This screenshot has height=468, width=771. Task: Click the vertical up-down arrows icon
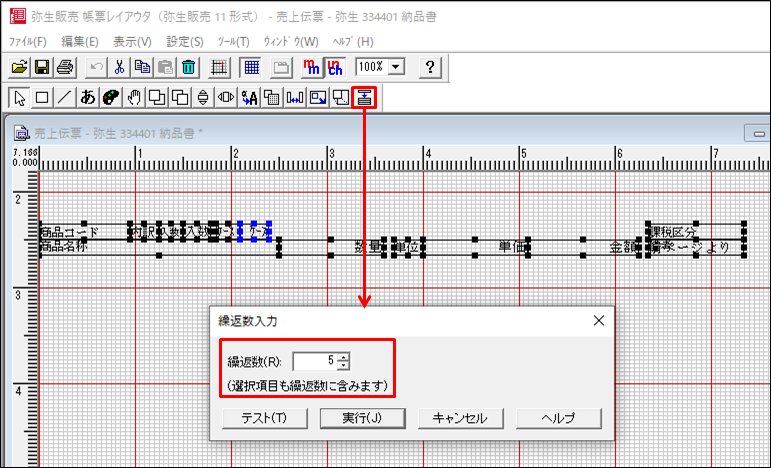pyautogui.click(x=203, y=98)
